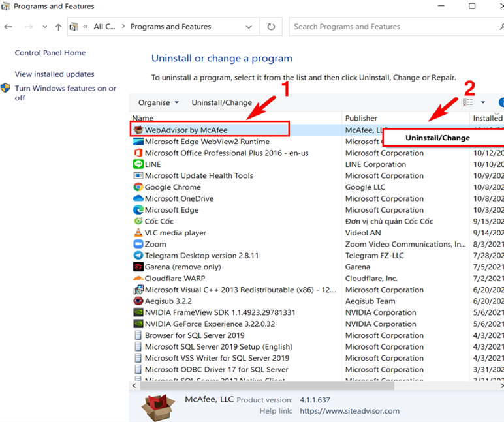The height and width of the screenshot is (422, 504).
Task: Click the Cốc Cốc browser icon
Action: click(x=138, y=221)
